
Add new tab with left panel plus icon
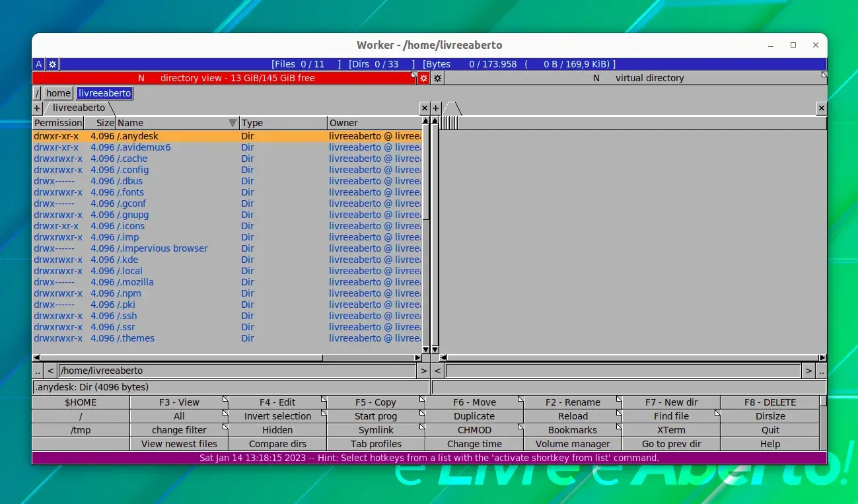(37, 108)
